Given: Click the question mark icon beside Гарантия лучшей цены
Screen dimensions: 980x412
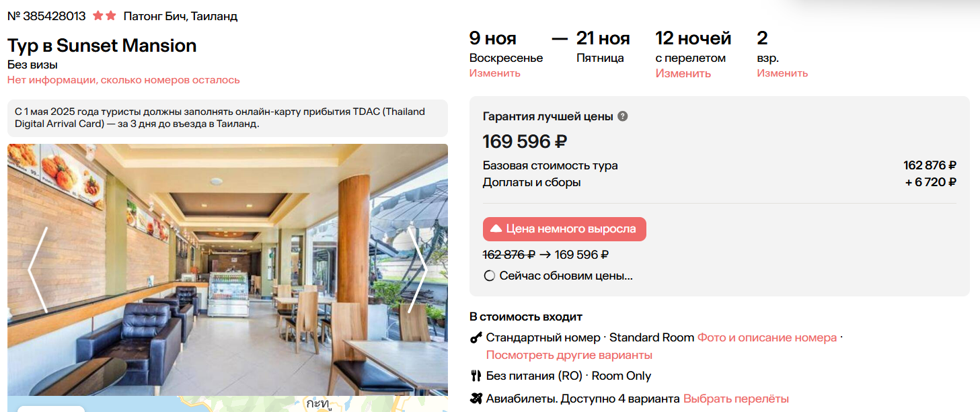Looking at the screenshot, I should pos(623,116).
